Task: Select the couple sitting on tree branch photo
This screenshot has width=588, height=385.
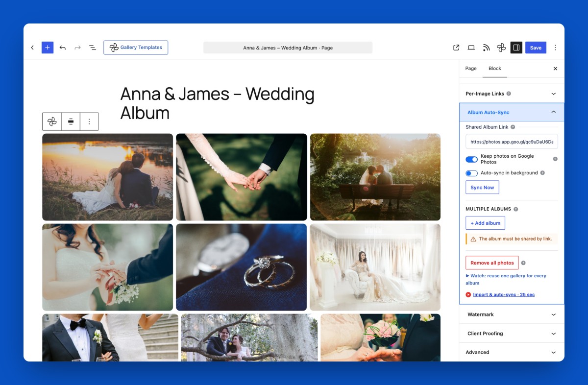Action: pos(249,337)
